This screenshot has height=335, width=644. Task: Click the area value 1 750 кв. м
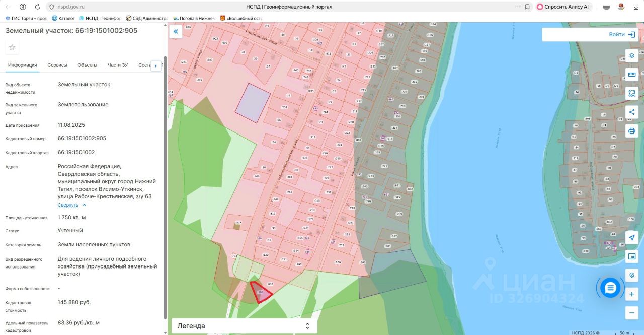click(x=71, y=217)
